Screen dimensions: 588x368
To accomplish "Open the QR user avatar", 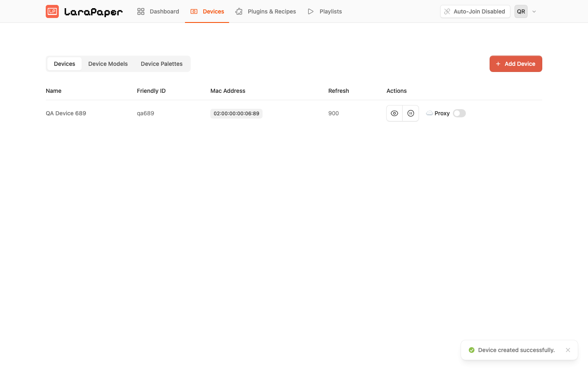I will click(521, 11).
